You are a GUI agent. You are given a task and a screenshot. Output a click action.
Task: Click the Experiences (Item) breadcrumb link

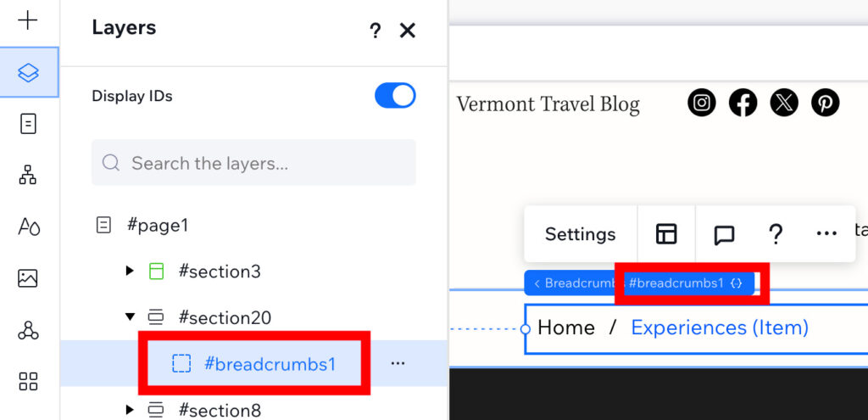click(x=720, y=328)
